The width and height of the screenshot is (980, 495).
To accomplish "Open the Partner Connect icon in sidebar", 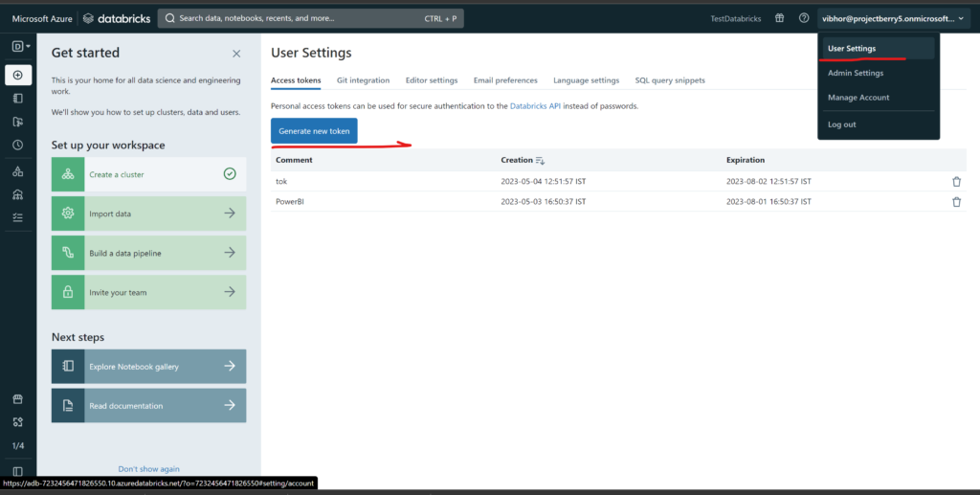I will click(x=18, y=422).
